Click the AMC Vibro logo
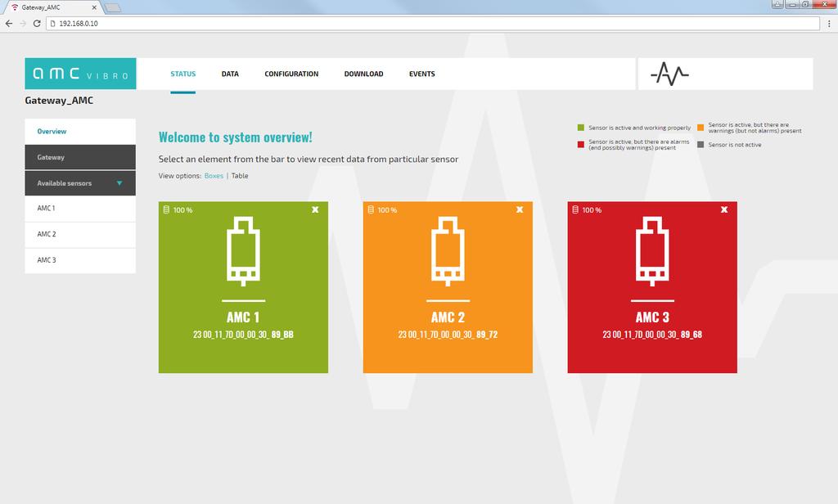Screen dimensions: 838x504 click(80, 74)
